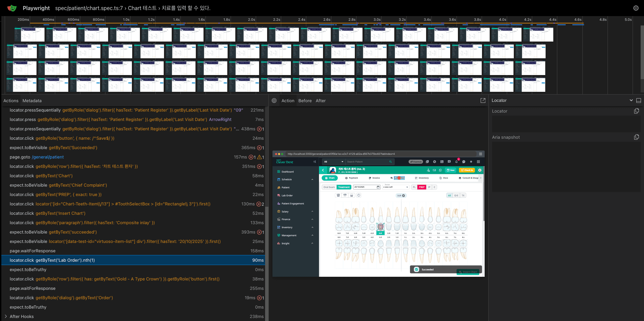644x321 pixels.
Task: Toggle the Locator panel layout icon
Action: (639, 101)
